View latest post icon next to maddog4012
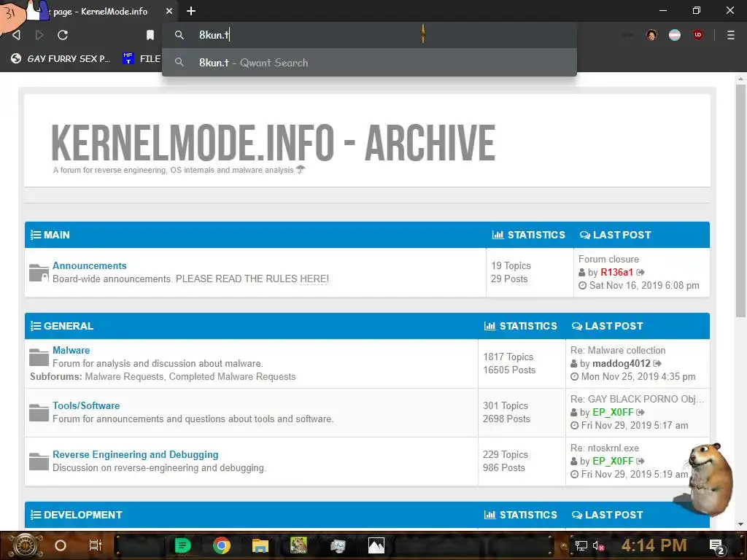 (658, 363)
